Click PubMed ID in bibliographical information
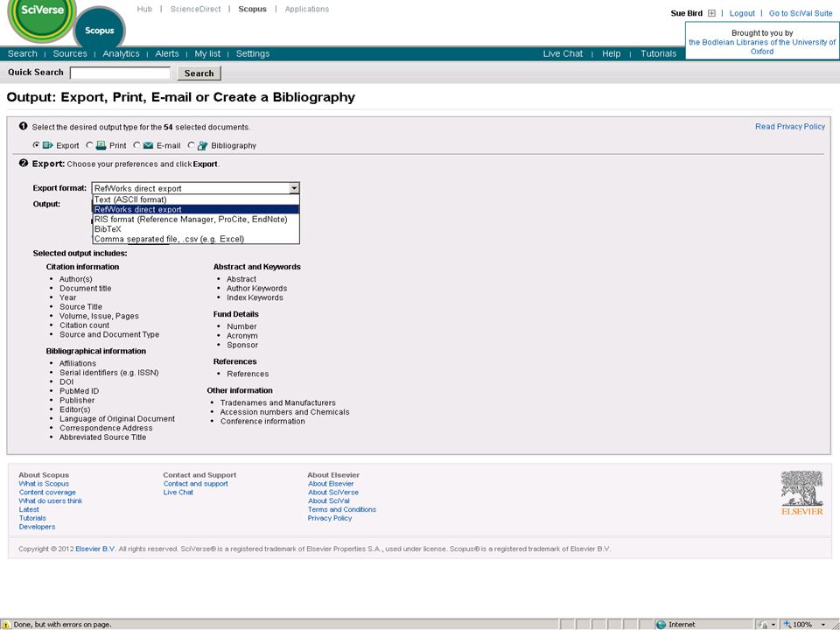840x630 pixels. (80, 391)
